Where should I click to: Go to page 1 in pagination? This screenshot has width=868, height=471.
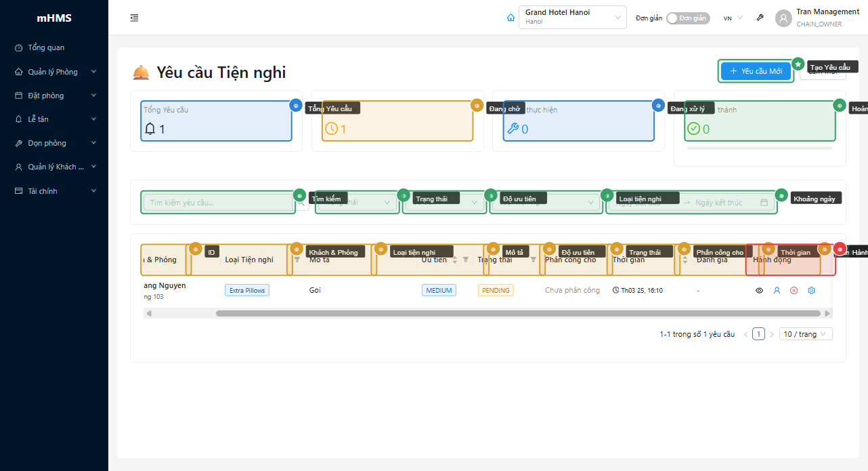[x=759, y=334]
